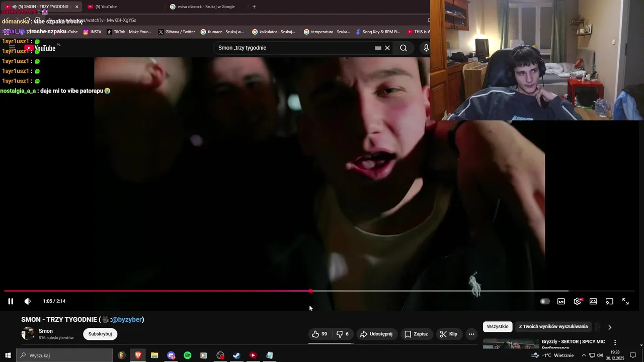Click the Wyszukaj taskbar search box

coord(64,355)
